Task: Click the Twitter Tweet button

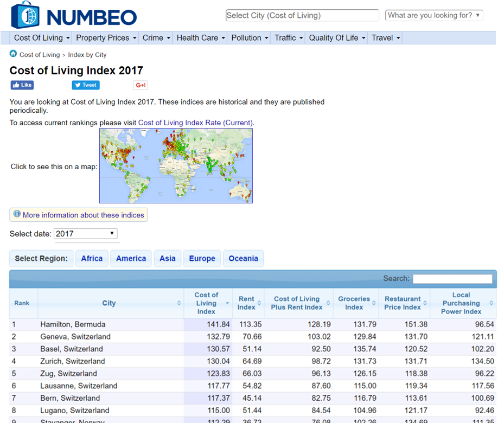Action: pyautogui.click(x=86, y=85)
